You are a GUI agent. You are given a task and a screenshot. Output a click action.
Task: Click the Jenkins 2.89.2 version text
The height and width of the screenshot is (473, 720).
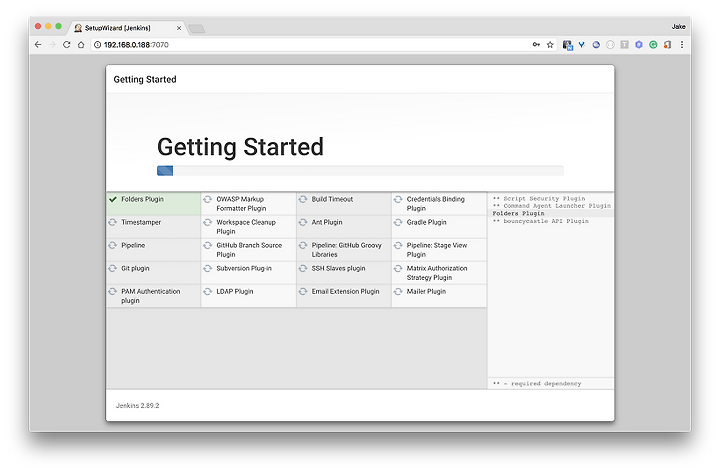pyautogui.click(x=137, y=405)
